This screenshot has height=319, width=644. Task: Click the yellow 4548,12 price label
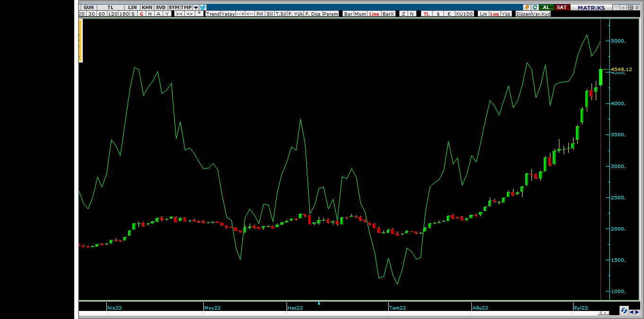pyautogui.click(x=621, y=69)
